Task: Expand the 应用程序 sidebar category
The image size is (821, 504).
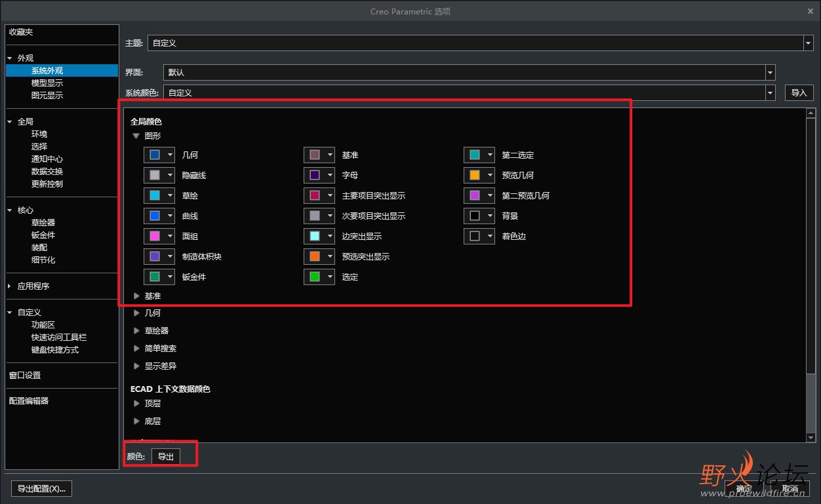Action: point(10,286)
